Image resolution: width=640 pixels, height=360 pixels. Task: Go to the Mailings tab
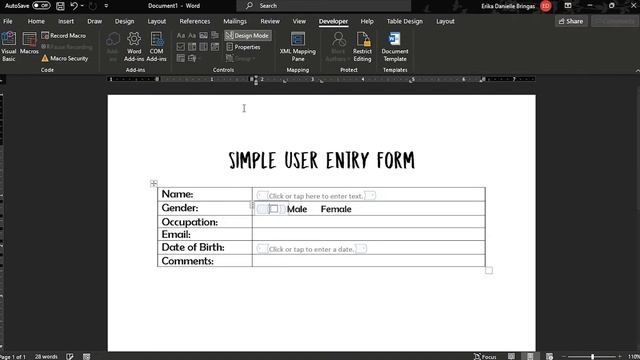pos(235,21)
